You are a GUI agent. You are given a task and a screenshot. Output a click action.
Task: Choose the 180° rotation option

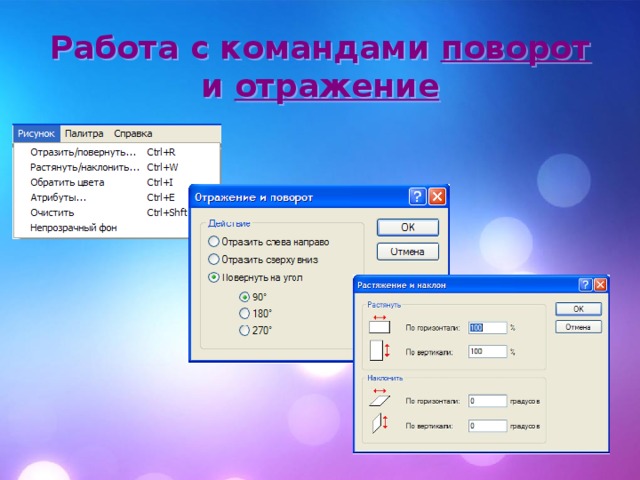point(244,313)
